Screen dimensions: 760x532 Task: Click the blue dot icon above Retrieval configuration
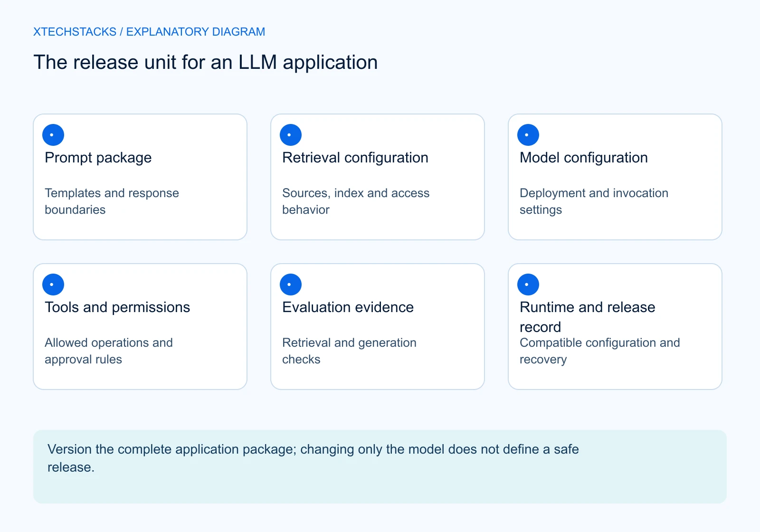[x=291, y=135]
